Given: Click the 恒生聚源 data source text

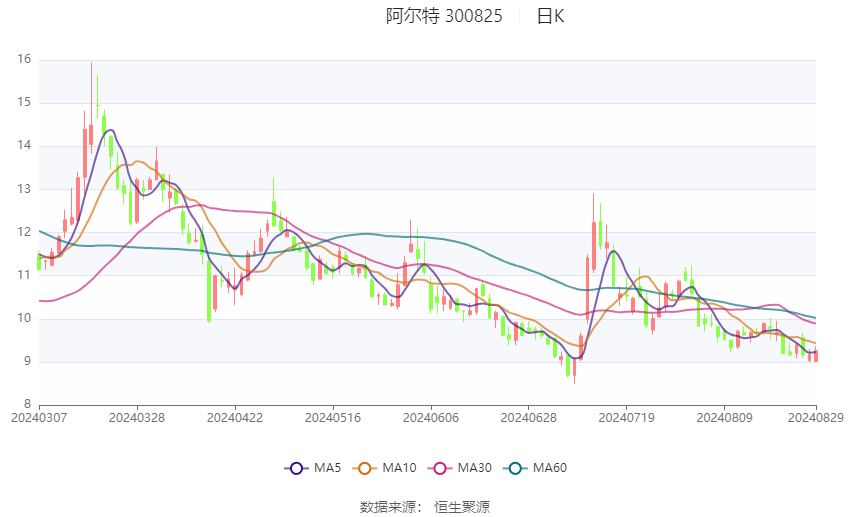Looking at the screenshot, I should pos(462,507).
